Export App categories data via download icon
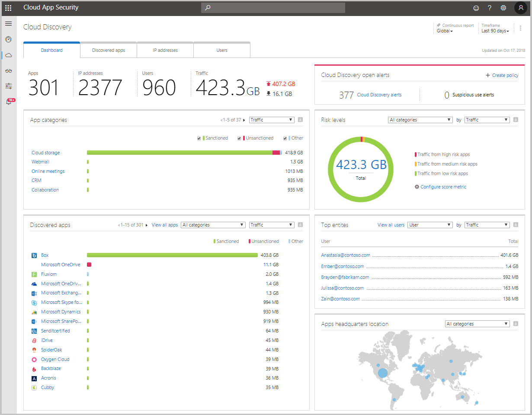The width and height of the screenshot is (532, 415). pos(300,120)
